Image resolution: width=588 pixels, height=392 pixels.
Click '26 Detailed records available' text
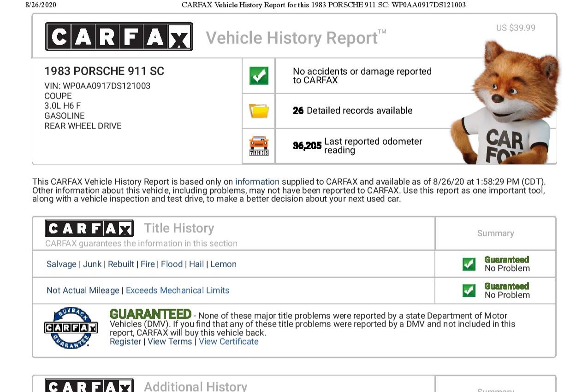pos(353,111)
